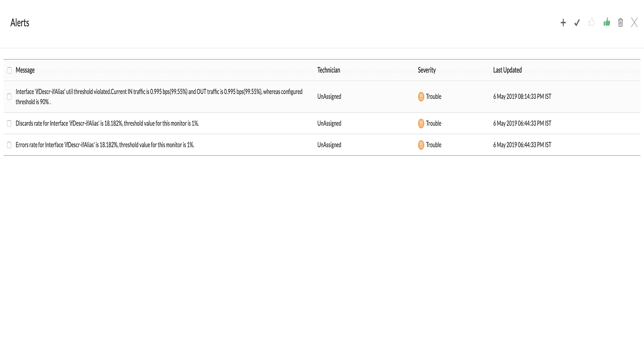Sort alerts by the Message column
Viewport: 644px width, 362px height.
(x=25, y=70)
